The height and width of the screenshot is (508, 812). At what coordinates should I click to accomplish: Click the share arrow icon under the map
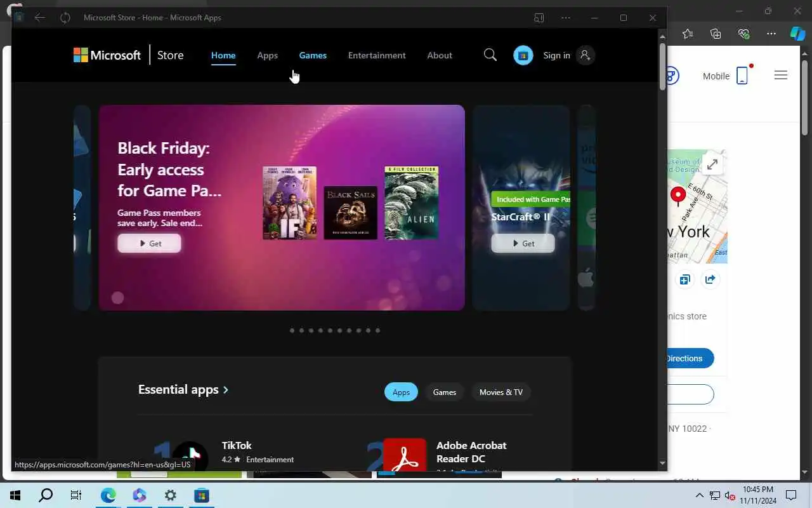click(x=710, y=280)
